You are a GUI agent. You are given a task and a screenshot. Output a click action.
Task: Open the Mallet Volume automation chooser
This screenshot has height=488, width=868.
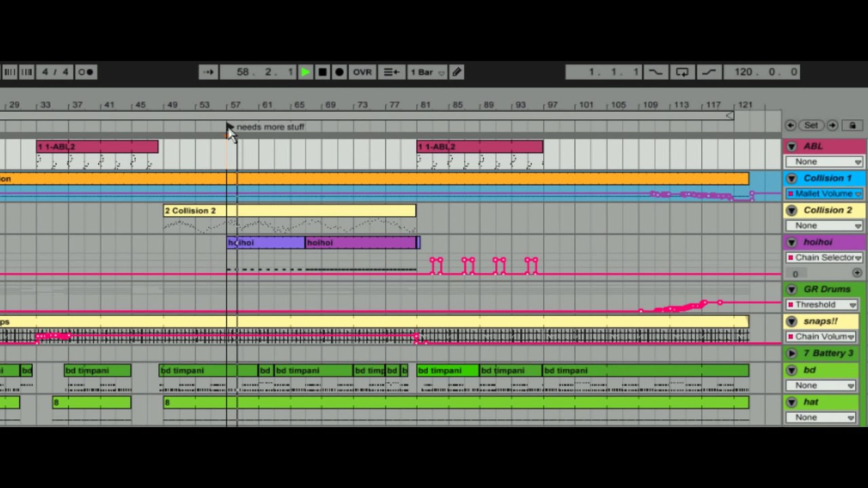pyautogui.click(x=824, y=193)
